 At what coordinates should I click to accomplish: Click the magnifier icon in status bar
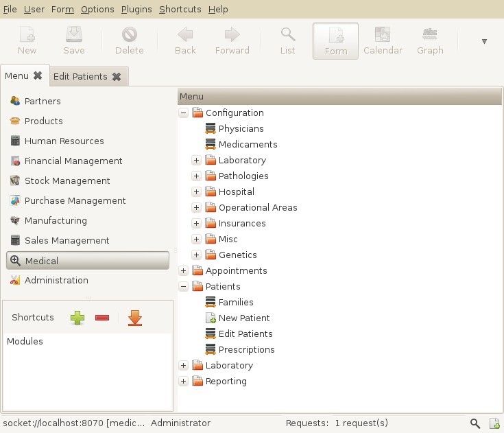pyautogui.click(x=475, y=423)
